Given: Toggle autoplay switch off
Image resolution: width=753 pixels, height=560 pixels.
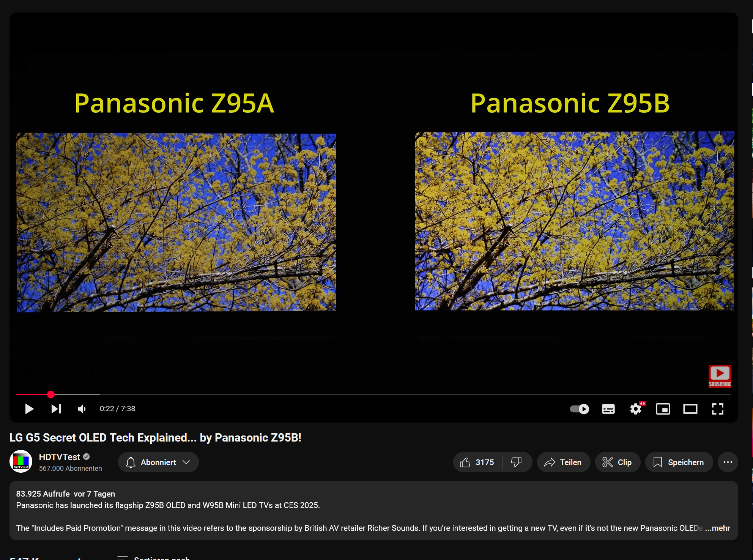Looking at the screenshot, I should [x=579, y=409].
